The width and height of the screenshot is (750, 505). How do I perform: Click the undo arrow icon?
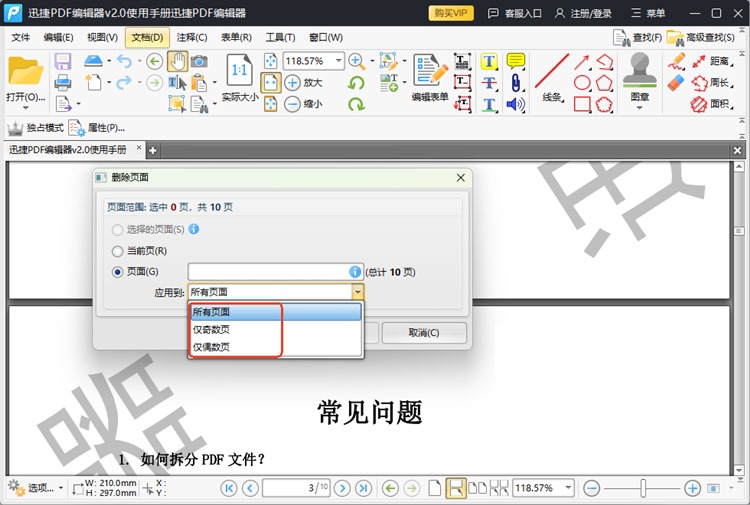tap(124, 61)
